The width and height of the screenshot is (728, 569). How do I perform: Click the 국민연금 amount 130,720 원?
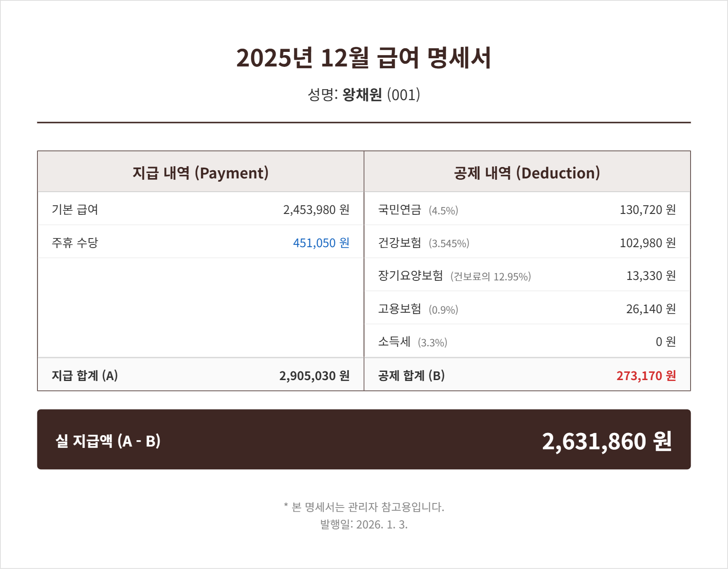(647, 209)
